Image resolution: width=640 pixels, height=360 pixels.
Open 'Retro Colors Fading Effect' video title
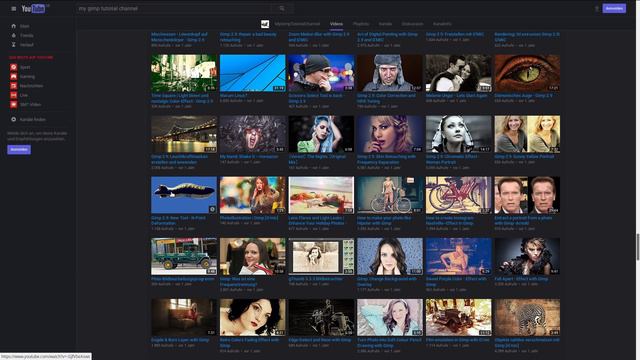tap(249, 342)
